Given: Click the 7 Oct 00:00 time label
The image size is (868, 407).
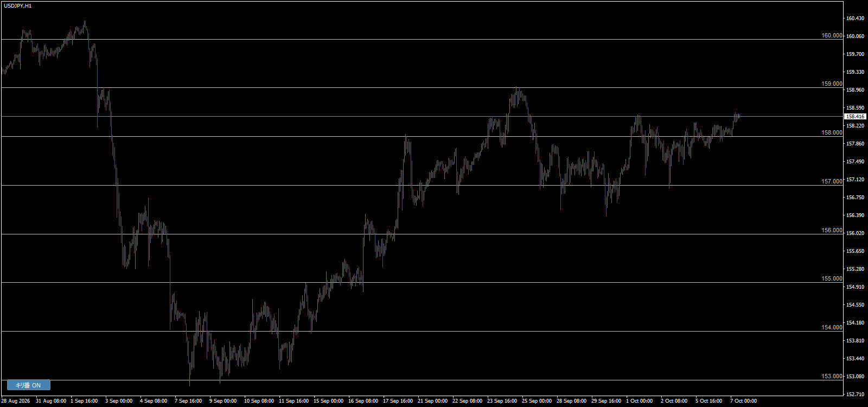Looking at the screenshot, I should [743, 401].
